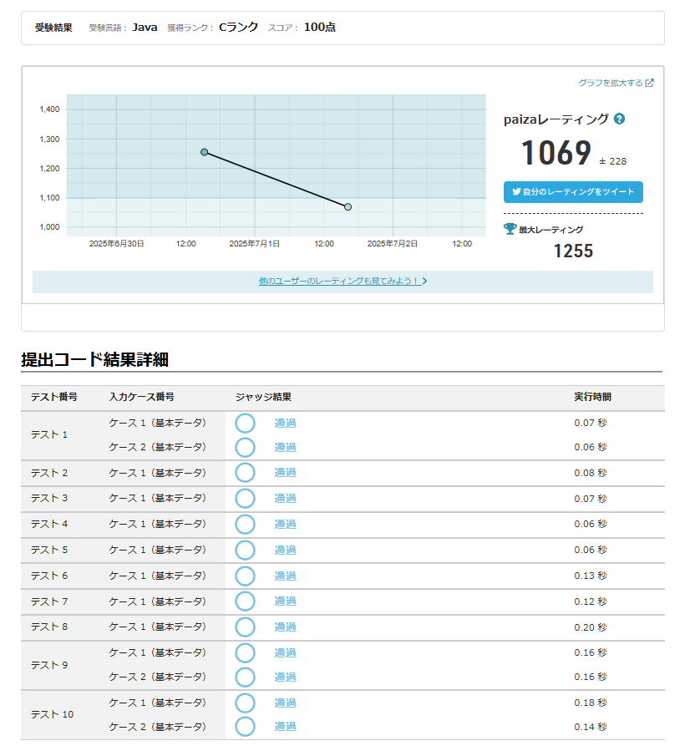Click the paiza rating help question-mark icon
700x746 pixels.
tap(619, 119)
